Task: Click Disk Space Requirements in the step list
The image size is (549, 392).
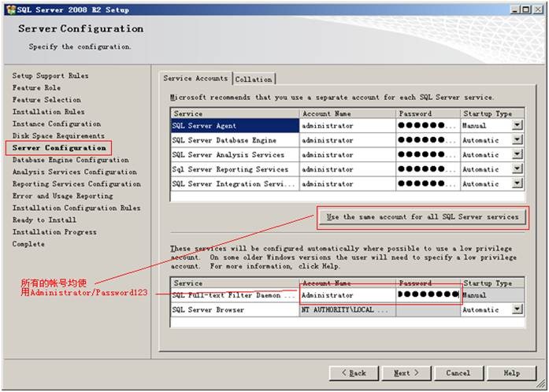Action: [58, 136]
